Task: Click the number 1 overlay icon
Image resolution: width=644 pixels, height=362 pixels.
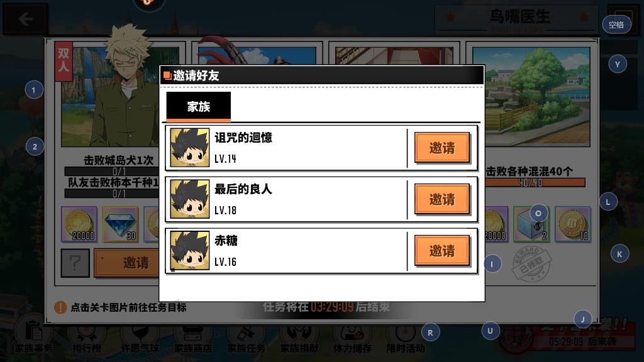Action: coord(34,90)
